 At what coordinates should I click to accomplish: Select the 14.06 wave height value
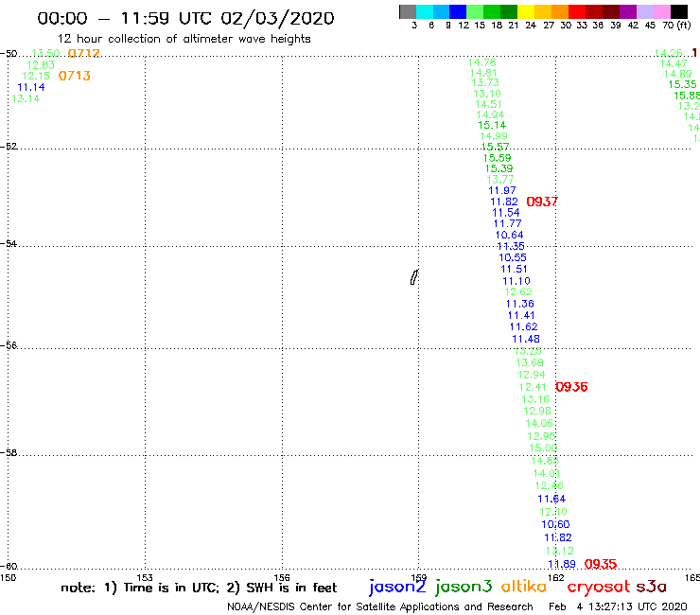[x=539, y=423]
